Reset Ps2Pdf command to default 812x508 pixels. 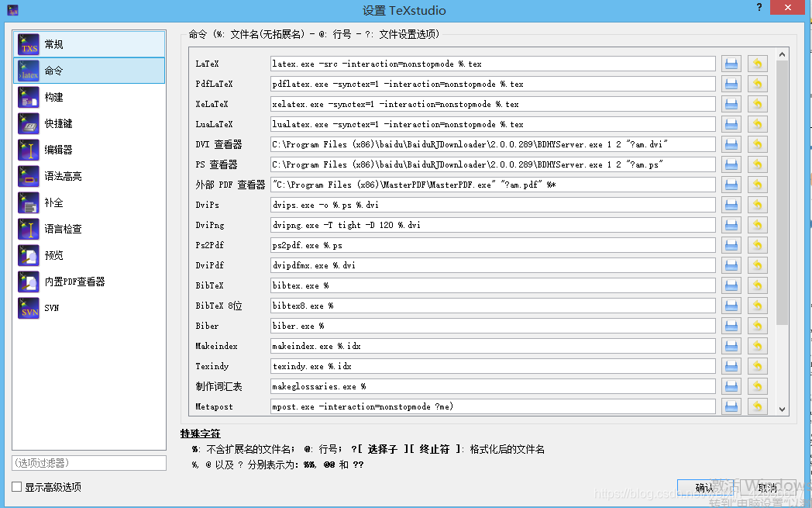point(757,245)
